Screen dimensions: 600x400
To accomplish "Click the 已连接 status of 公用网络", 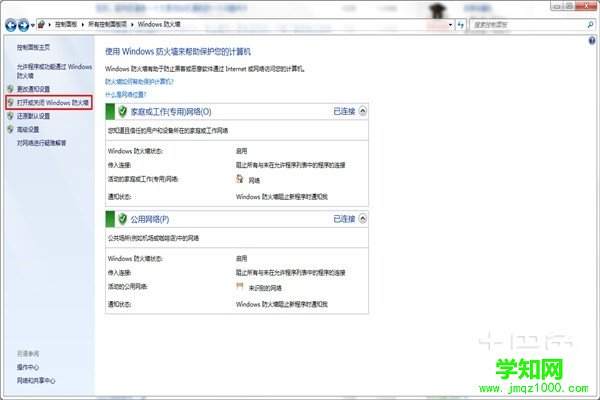I will [344, 219].
